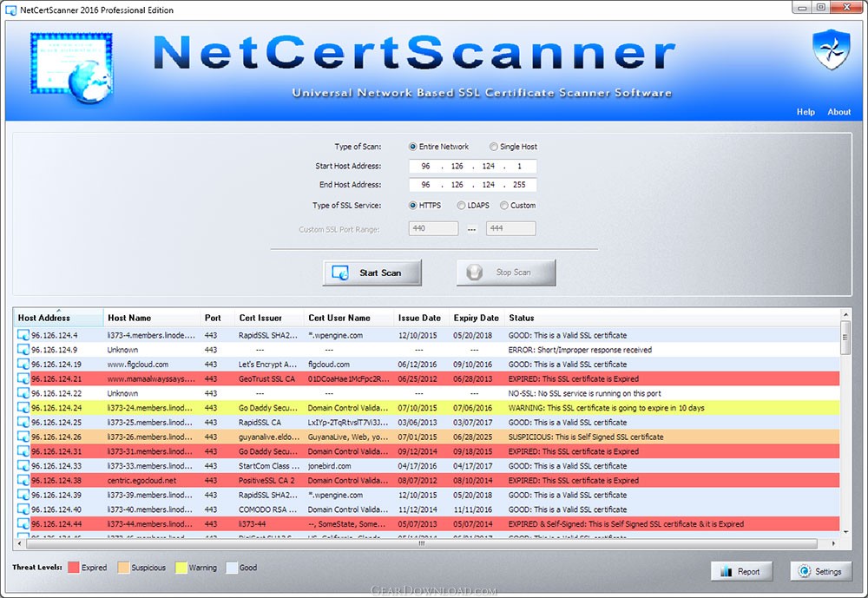Click the Start Host Address field
The image size is (868, 598).
point(472,166)
